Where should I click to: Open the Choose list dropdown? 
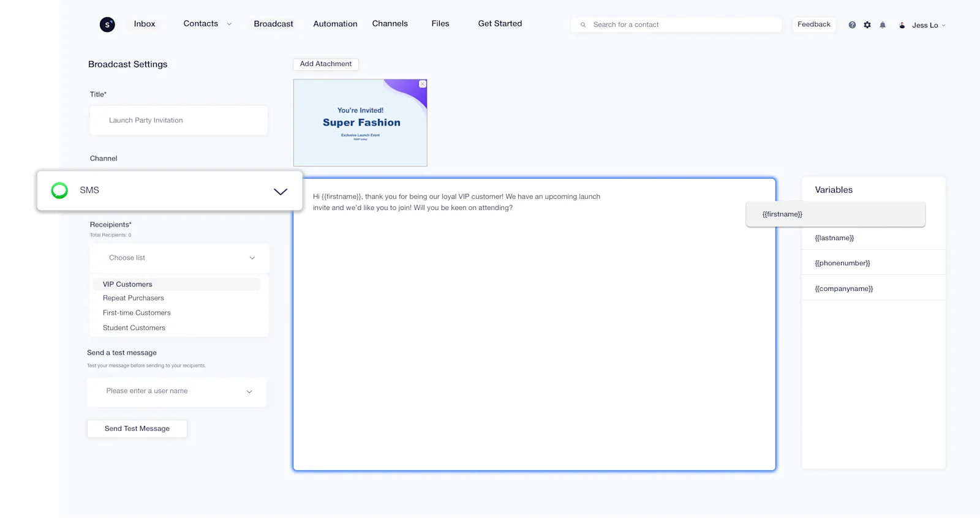pyautogui.click(x=179, y=258)
